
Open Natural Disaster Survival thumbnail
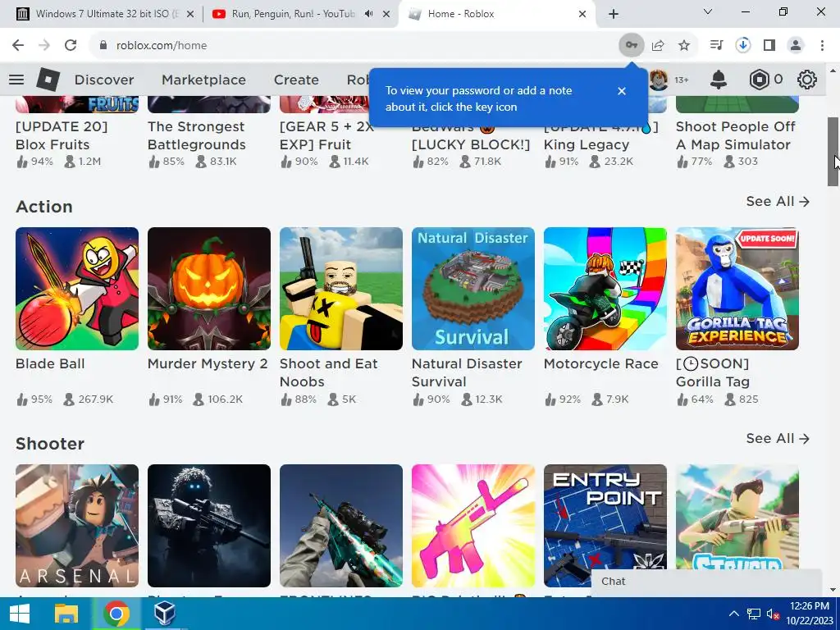click(x=473, y=289)
